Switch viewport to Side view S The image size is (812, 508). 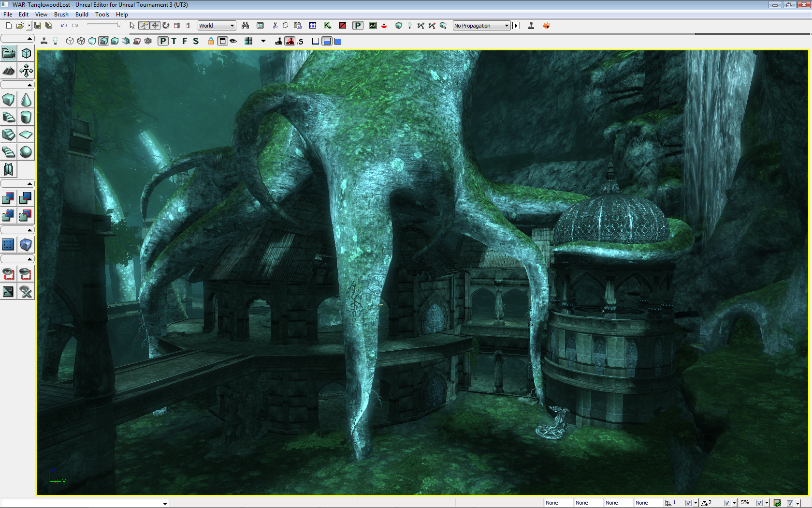point(196,41)
